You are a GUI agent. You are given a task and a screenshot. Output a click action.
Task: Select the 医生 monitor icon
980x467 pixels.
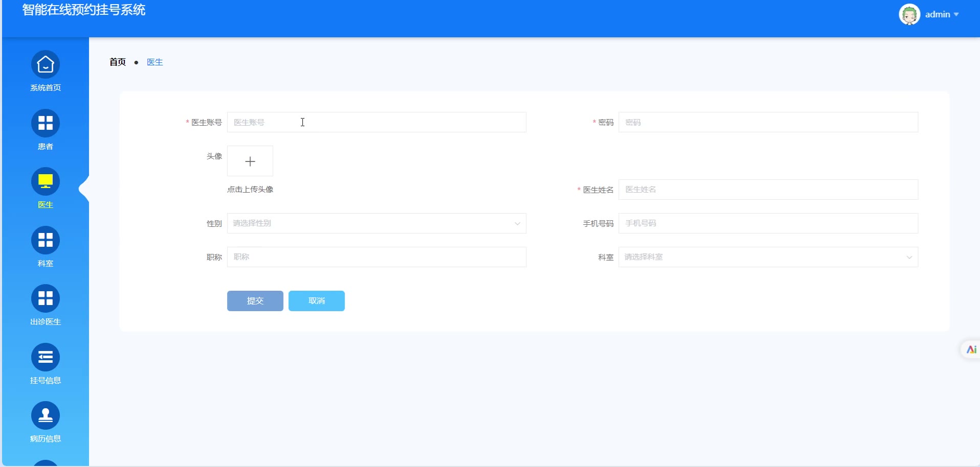tap(46, 181)
